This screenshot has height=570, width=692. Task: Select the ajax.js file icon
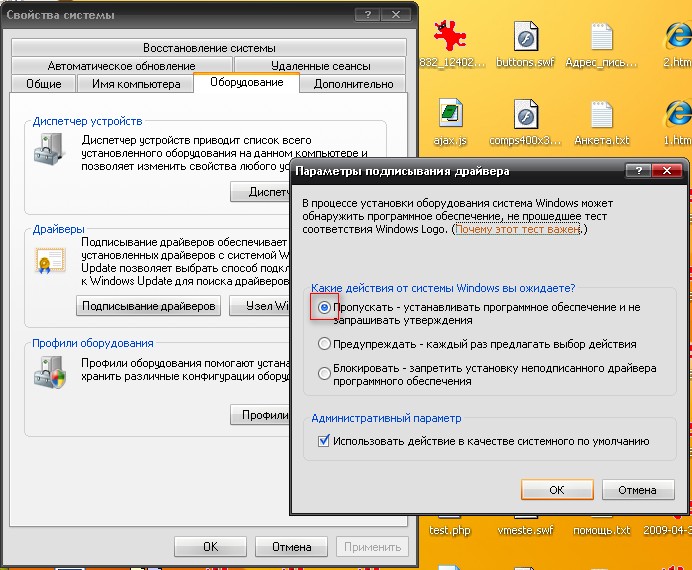452,115
